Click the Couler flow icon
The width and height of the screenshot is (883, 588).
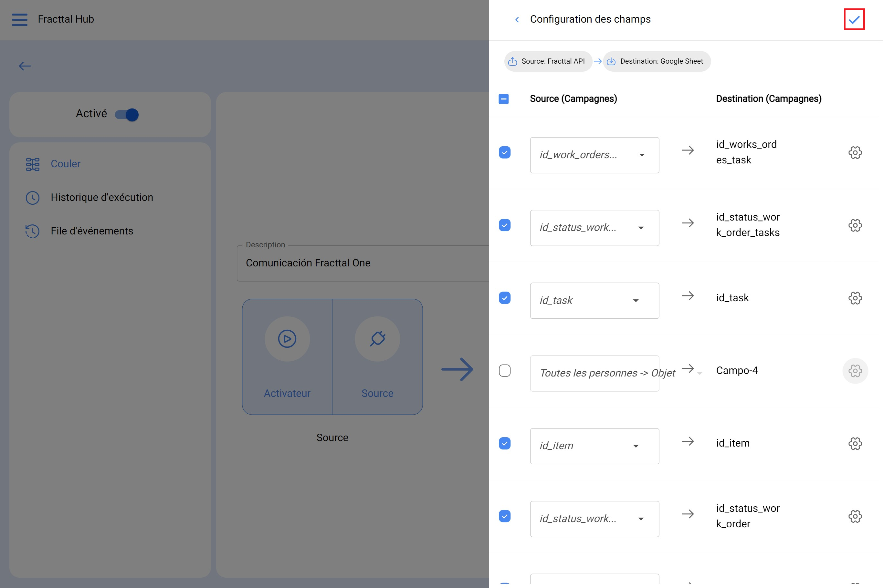point(33,164)
